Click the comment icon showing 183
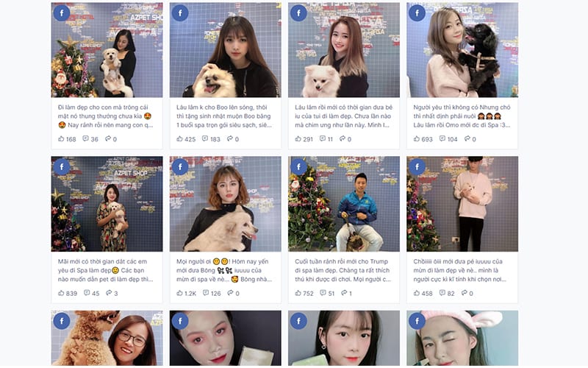Image resolution: width=588 pixels, height=368 pixels. point(205,138)
